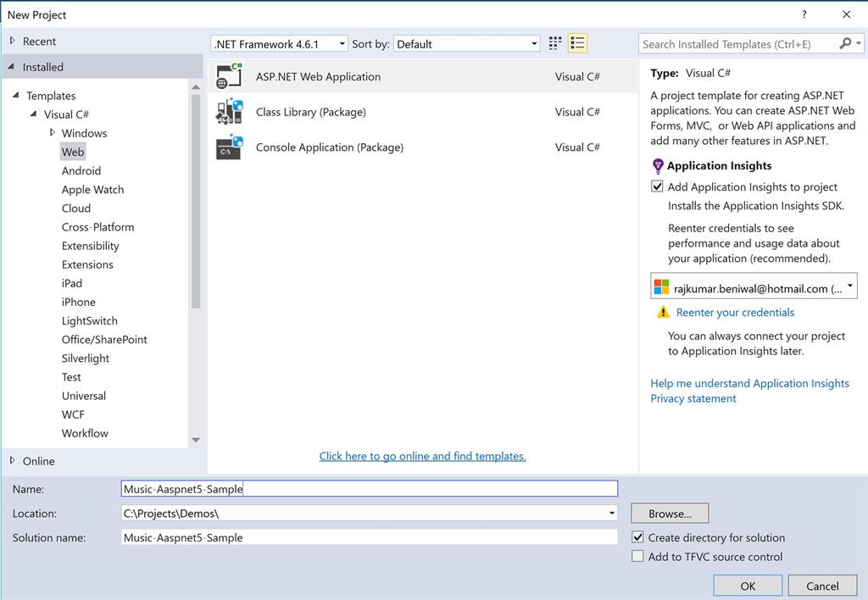Click the Solution name input field
This screenshot has width=868, height=600.
pyautogui.click(x=370, y=537)
